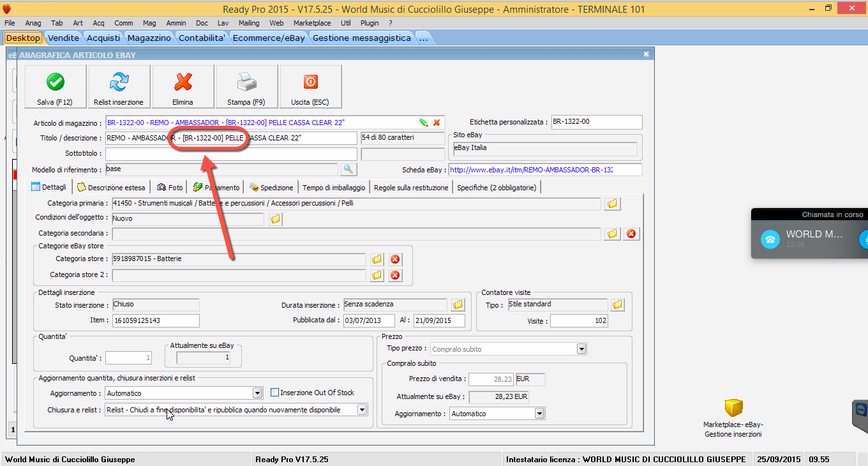Open folder icon for Categoria secondaria

tap(612, 234)
